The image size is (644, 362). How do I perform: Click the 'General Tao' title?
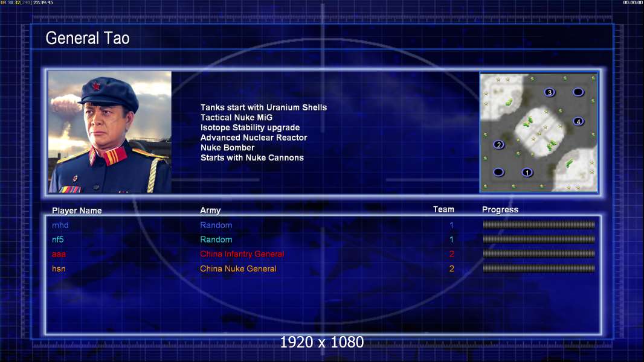[x=88, y=38]
